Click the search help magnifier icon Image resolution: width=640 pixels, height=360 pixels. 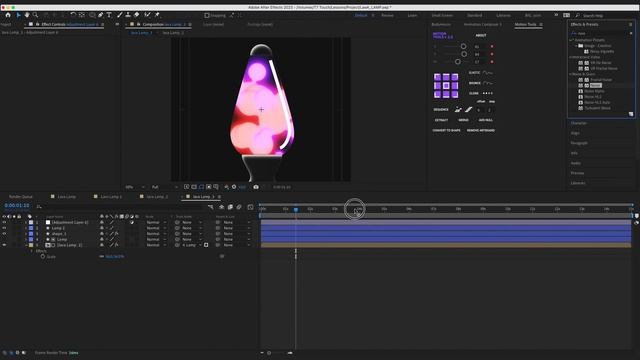[578, 16]
